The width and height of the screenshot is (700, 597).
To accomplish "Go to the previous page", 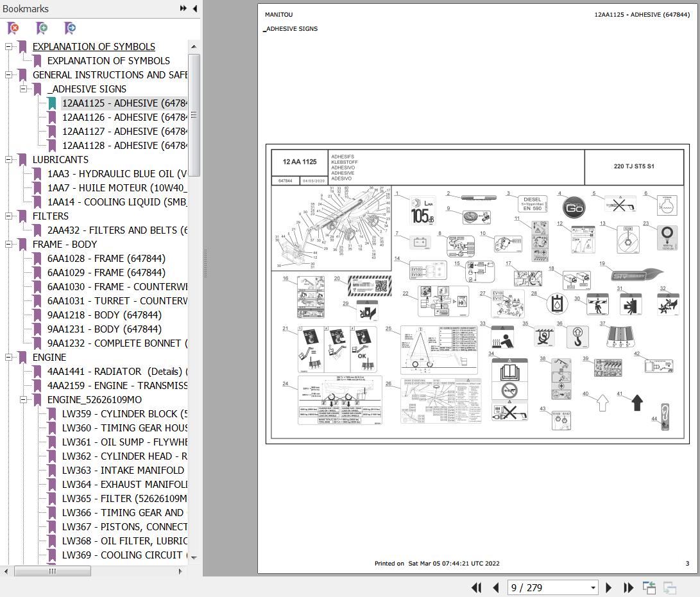I will coord(495,587).
